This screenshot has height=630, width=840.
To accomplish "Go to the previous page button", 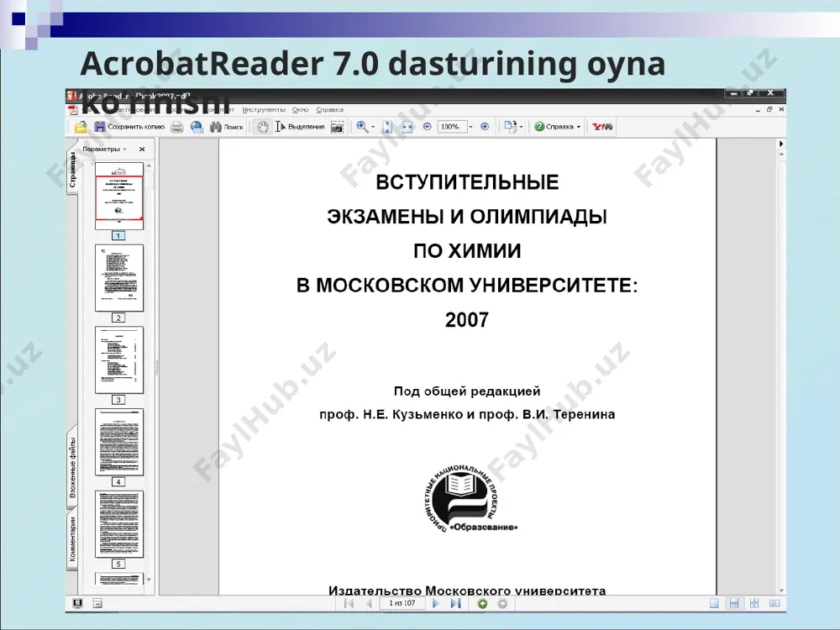I will [369, 604].
